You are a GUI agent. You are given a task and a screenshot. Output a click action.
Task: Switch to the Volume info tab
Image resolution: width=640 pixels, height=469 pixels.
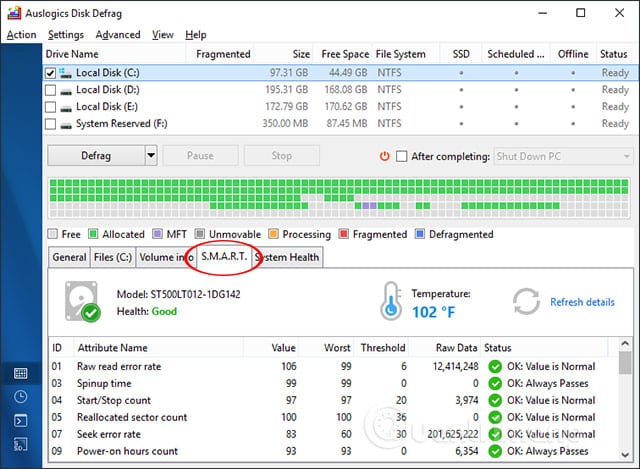pos(166,257)
